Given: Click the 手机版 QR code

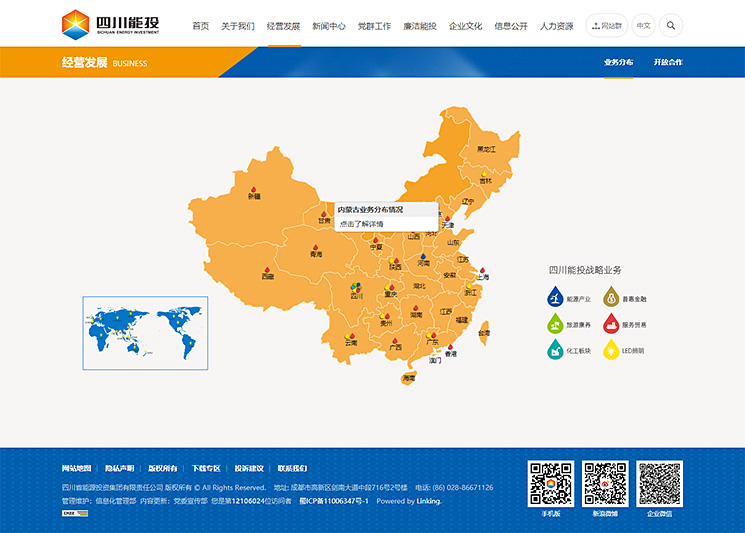Looking at the screenshot, I should coord(551,484).
